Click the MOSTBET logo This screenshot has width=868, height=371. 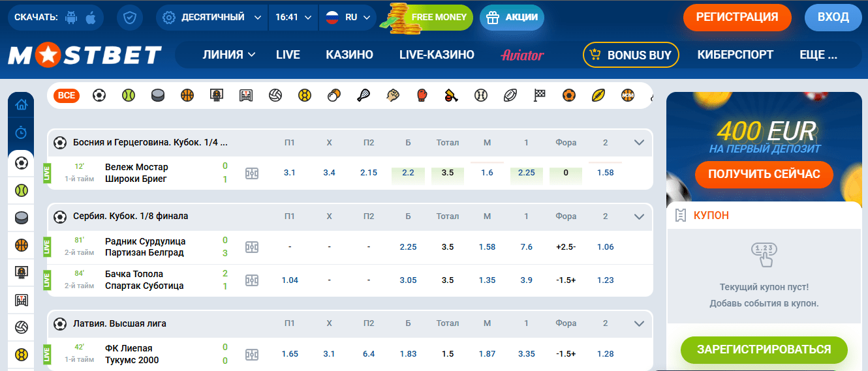85,55
